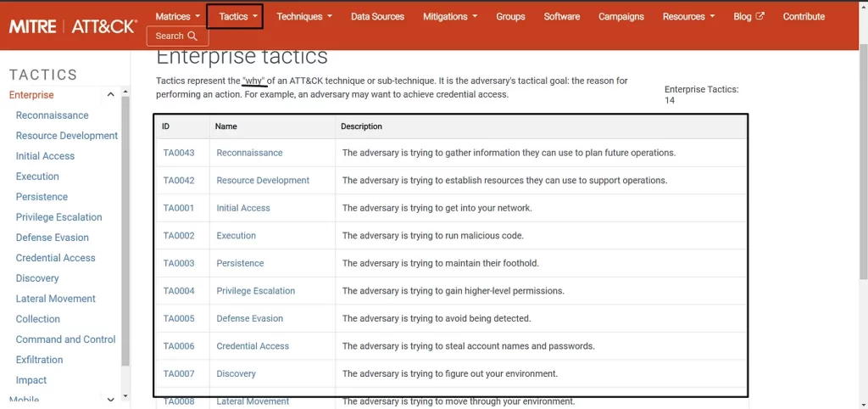The height and width of the screenshot is (409, 868).
Task: Select Credential Access in the sidebar
Action: pos(55,258)
